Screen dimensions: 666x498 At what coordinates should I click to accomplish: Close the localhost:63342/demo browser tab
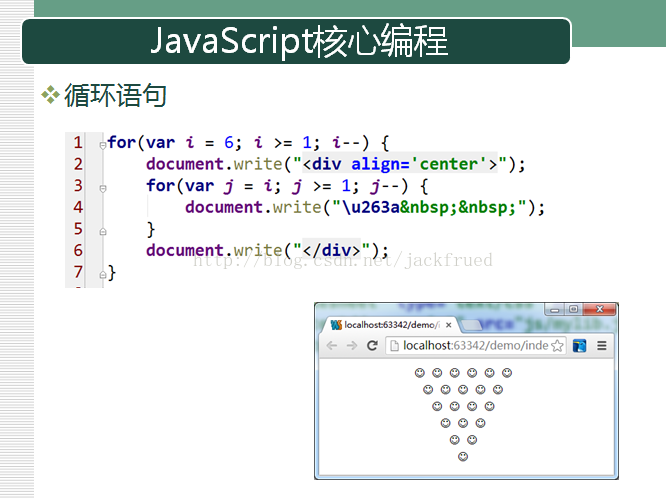449,325
